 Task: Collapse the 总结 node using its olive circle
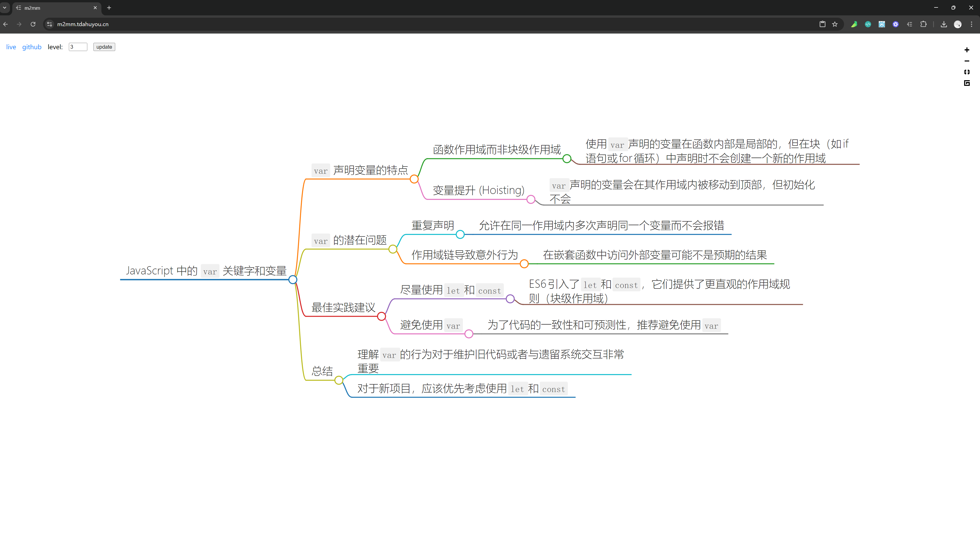[339, 380]
